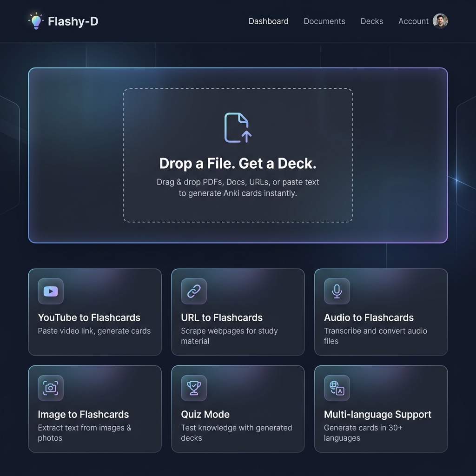This screenshot has width=476, height=476.
Task: Click the Flashy-D lightbulb logo icon
Action: pos(36,21)
